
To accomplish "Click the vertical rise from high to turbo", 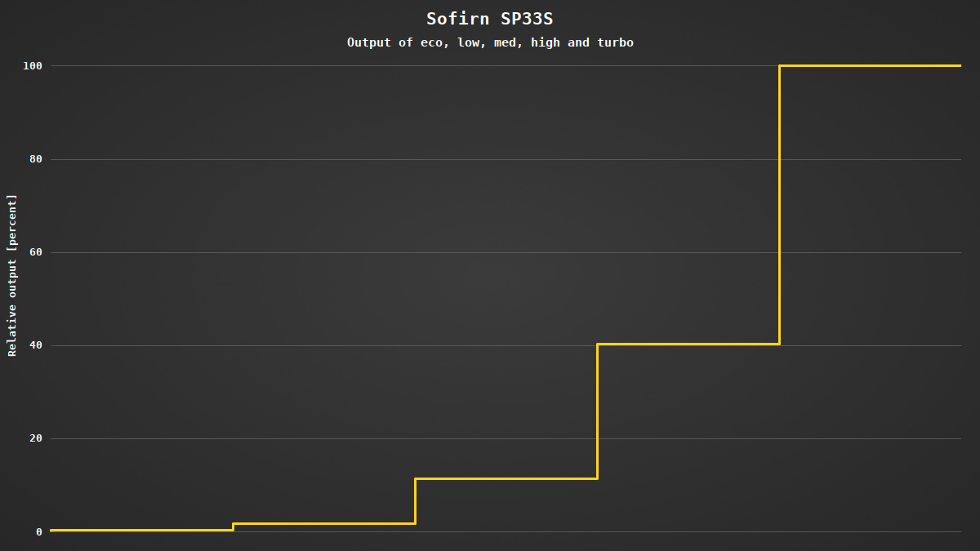I will point(780,204).
